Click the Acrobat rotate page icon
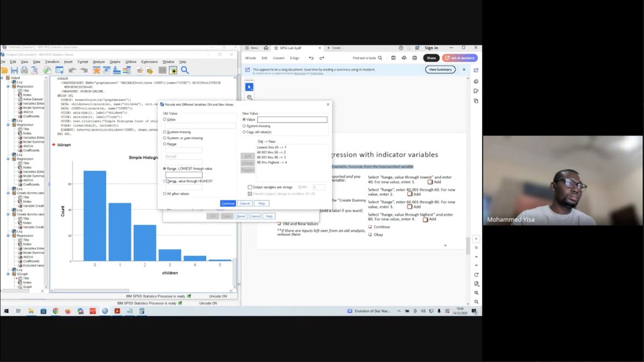The height and width of the screenshot is (362, 644). point(477,275)
